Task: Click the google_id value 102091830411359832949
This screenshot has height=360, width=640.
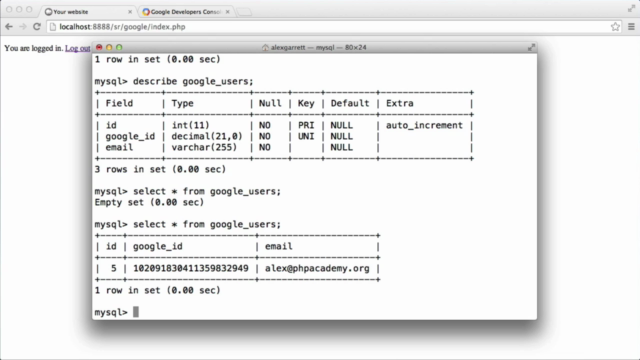Action: (191, 269)
